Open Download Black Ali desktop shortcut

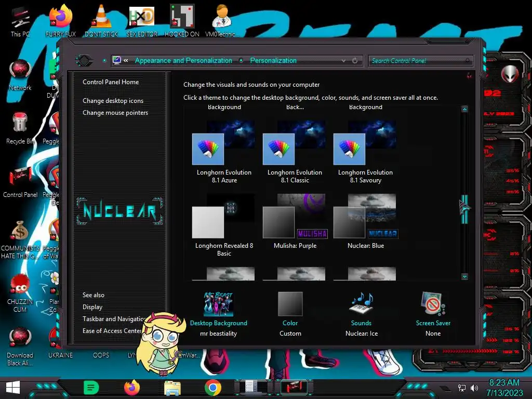(20, 347)
